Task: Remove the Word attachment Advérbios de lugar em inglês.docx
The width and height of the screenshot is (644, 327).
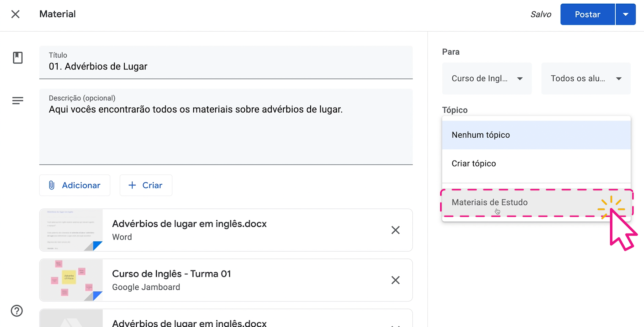Action: coord(395,230)
